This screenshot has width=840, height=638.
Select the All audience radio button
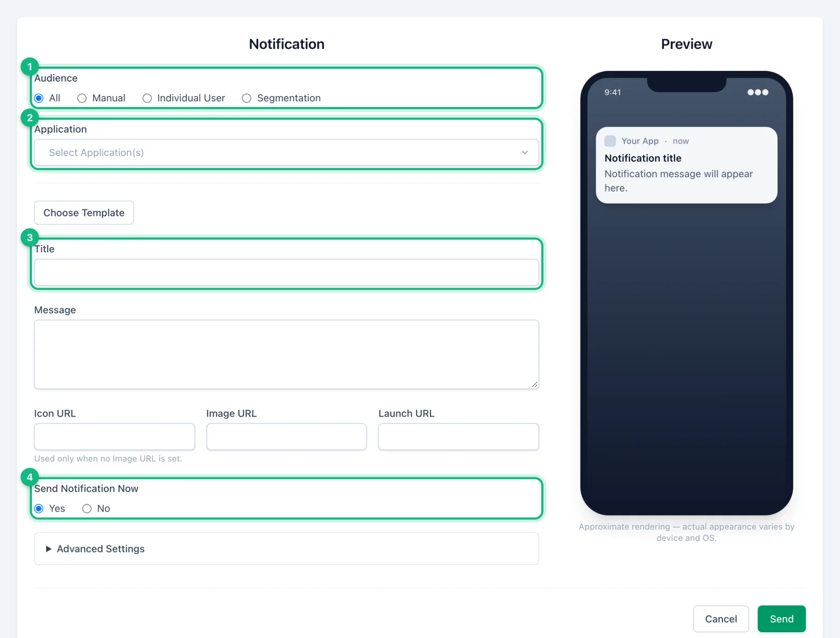[39, 98]
